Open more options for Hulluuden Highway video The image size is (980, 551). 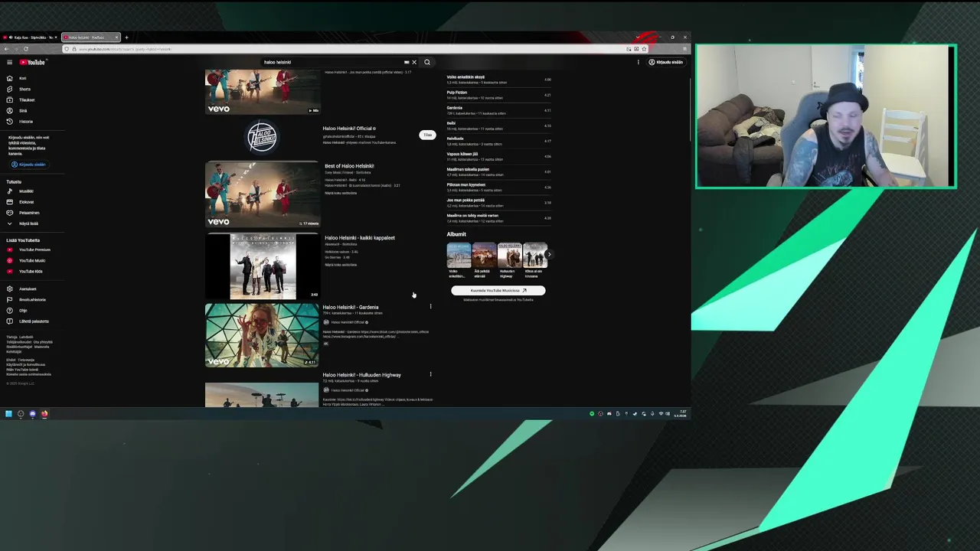pos(430,374)
